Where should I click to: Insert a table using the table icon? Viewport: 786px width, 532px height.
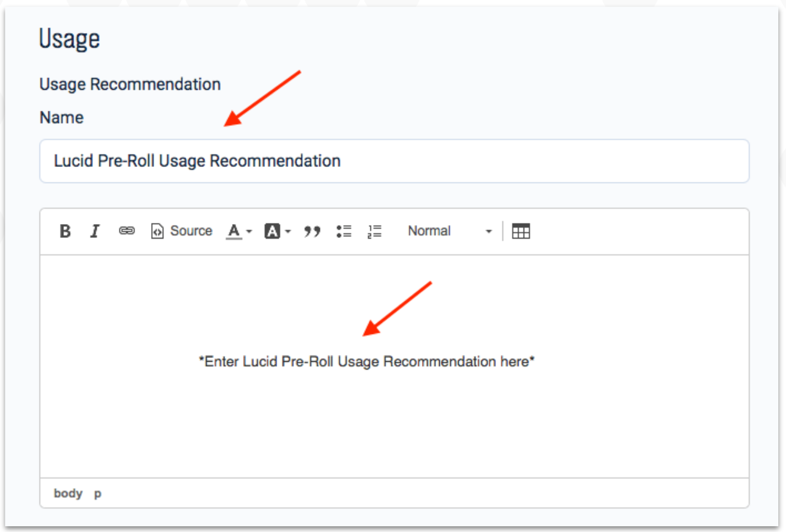click(x=520, y=231)
